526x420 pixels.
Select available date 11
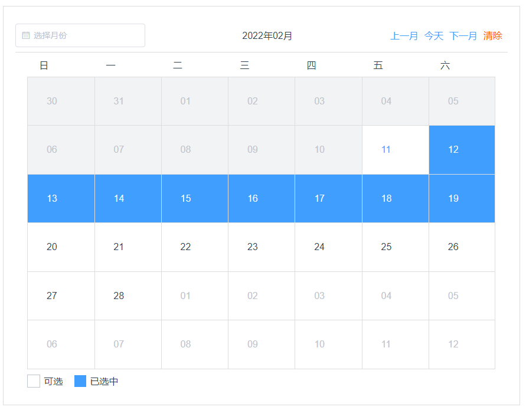pos(396,150)
